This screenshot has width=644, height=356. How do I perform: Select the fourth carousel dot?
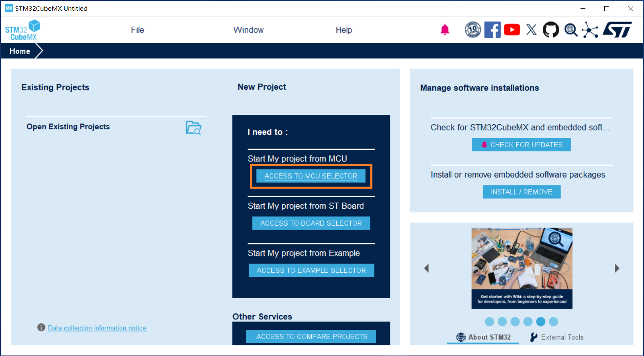click(x=528, y=322)
